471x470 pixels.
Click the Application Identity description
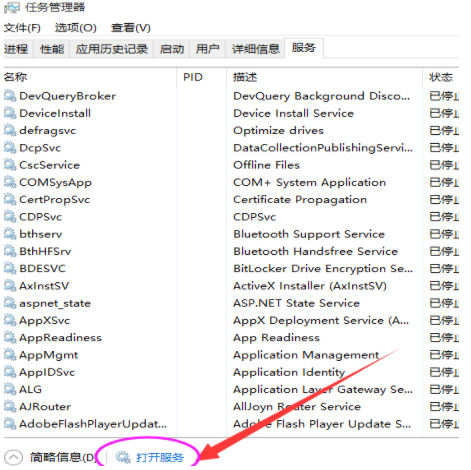pyautogui.click(x=289, y=372)
